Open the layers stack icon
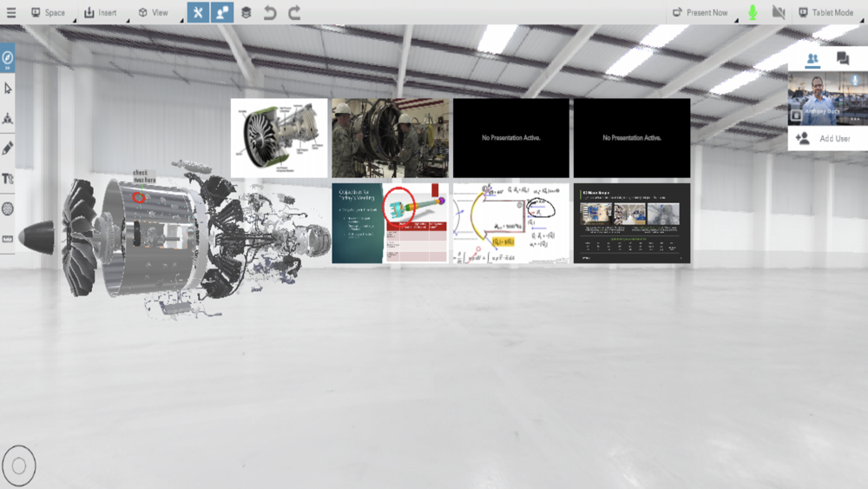 (x=247, y=12)
